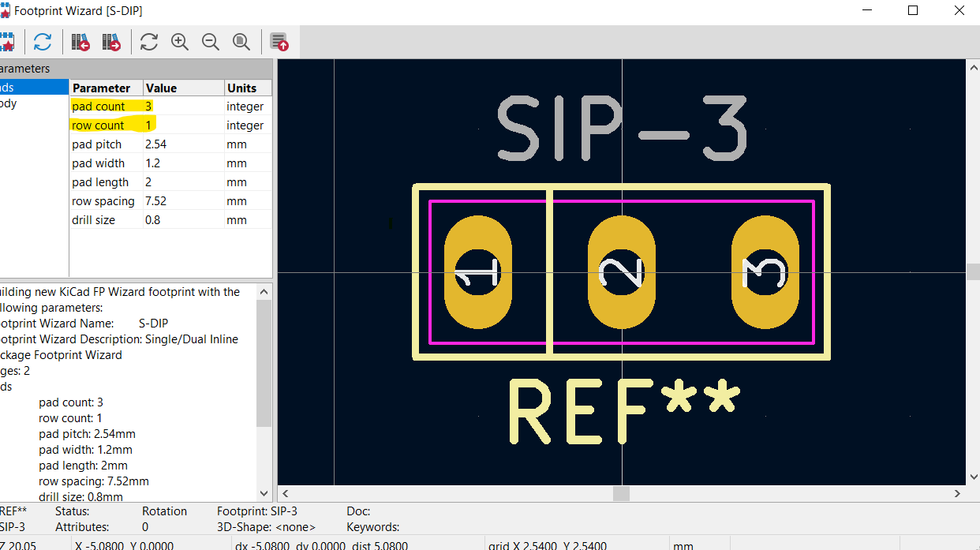Zoom in on the footprint preview
The image size is (980, 550).
click(180, 42)
